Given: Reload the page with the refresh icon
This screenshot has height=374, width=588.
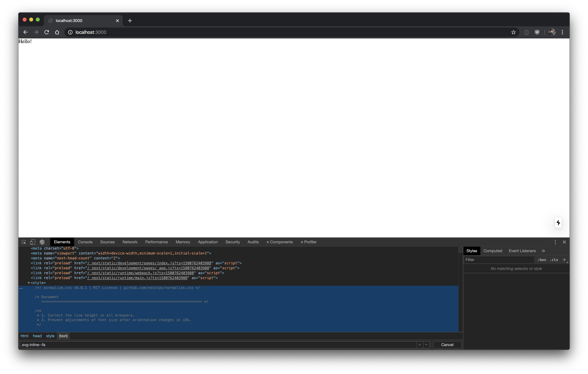Looking at the screenshot, I should 46,32.
